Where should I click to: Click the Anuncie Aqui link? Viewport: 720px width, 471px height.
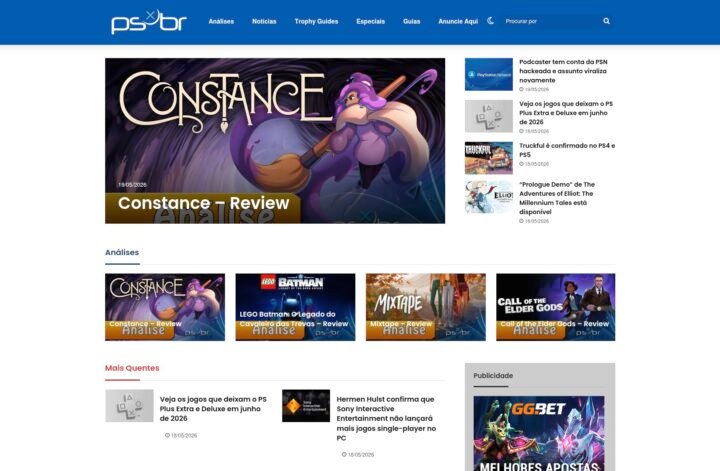[458, 22]
